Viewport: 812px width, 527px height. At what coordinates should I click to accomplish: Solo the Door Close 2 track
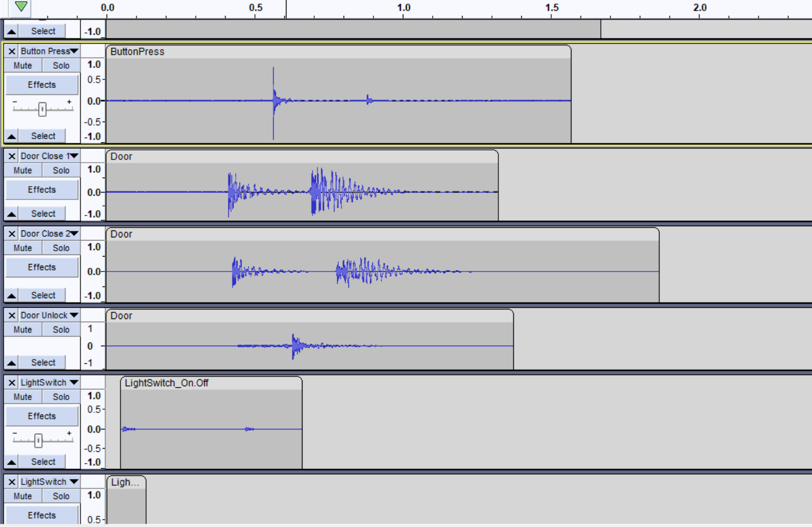point(61,248)
